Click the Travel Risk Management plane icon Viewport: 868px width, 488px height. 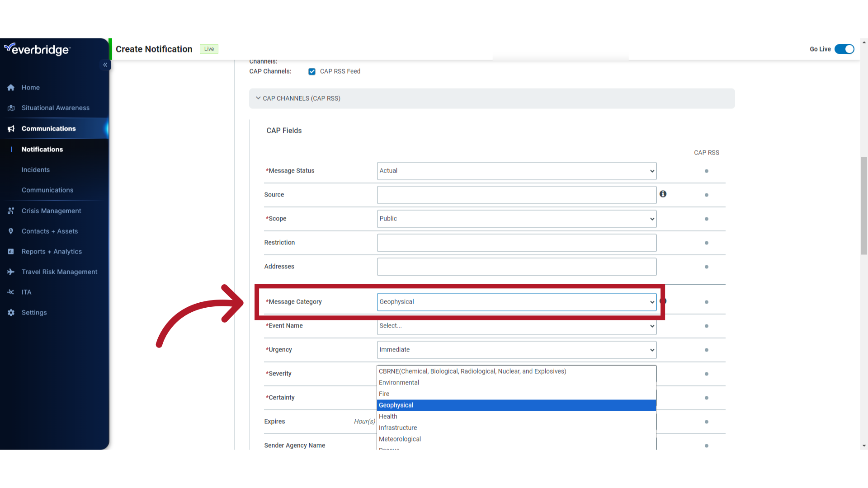(x=11, y=272)
